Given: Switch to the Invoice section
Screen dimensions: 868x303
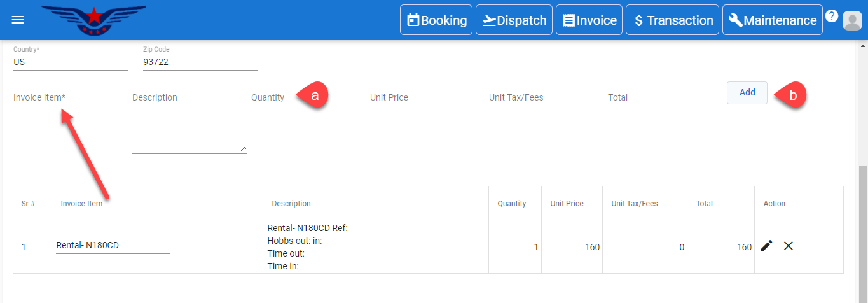Looking at the screenshot, I should pos(589,20).
